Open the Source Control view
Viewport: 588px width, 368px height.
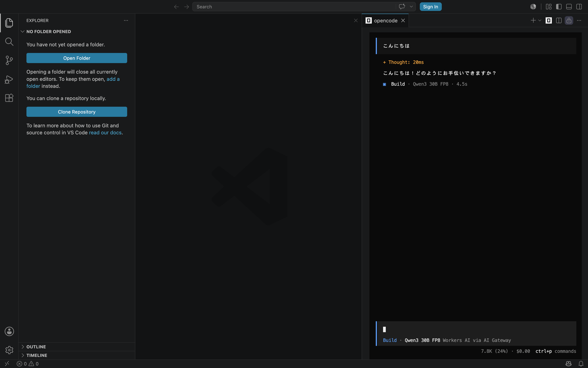tap(9, 60)
